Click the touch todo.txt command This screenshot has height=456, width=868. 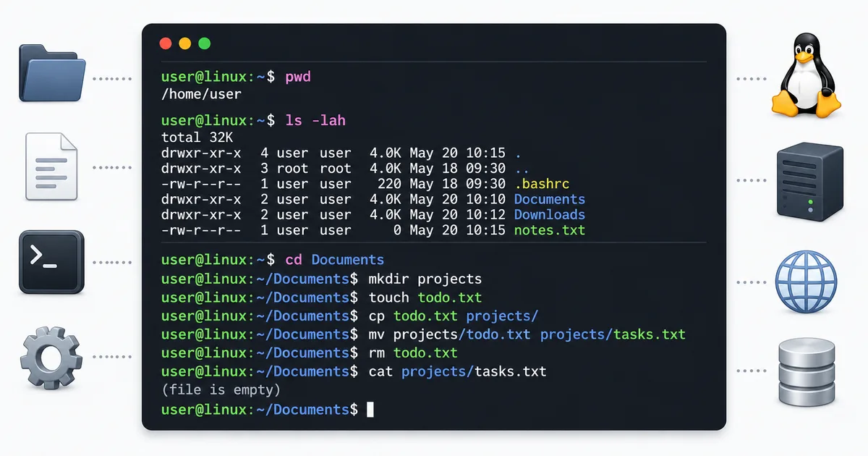(425, 297)
